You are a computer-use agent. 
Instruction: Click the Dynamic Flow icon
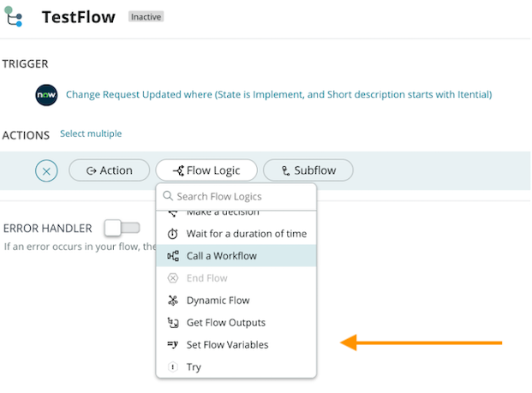click(172, 301)
